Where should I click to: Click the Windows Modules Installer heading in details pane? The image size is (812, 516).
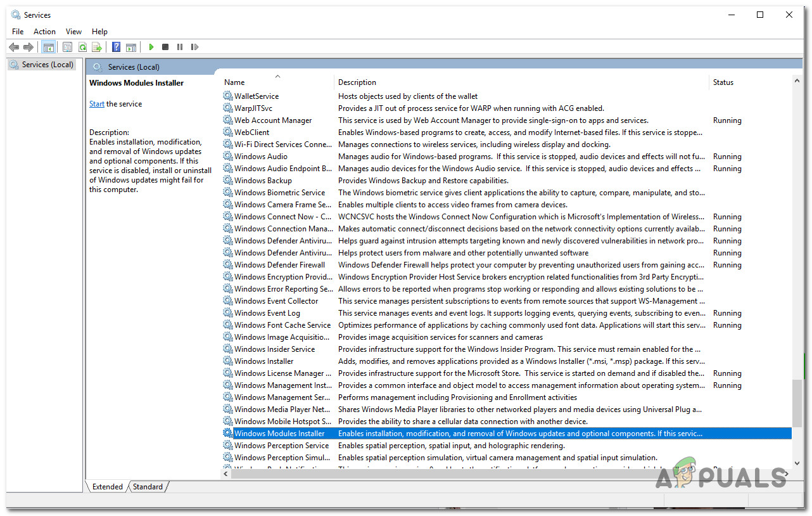pyautogui.click(x=136, y=83)
